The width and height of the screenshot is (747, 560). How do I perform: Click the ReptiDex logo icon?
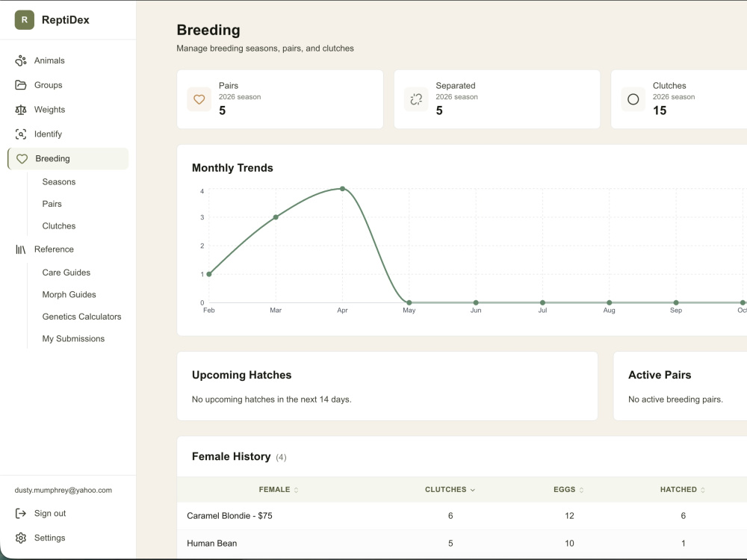pyautogui.click(x=25, y=20)
